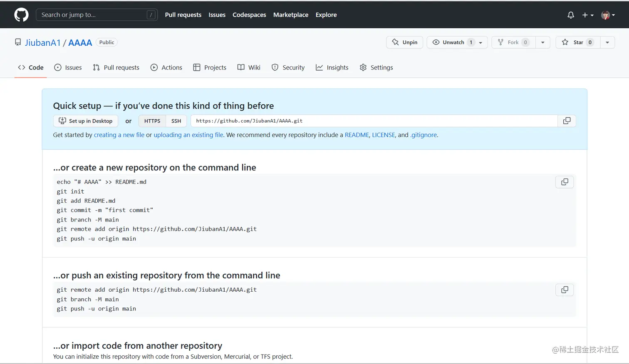Star the AAAA repository
The image size is (629, 364).
click(x=578, y=42)
